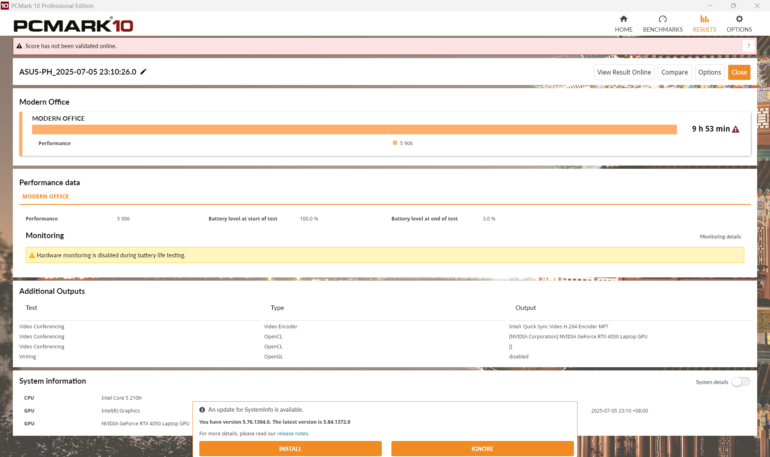Click the 3.0 % battery end value
This screenshot has width=770, height=457.
[489, 218]
